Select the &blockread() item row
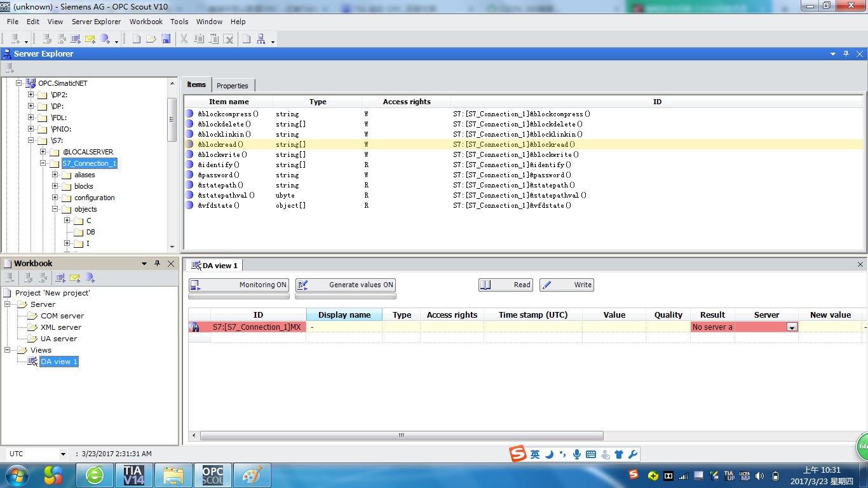The width and height of the screenshot is (868, 488). (x=524, y=144)
